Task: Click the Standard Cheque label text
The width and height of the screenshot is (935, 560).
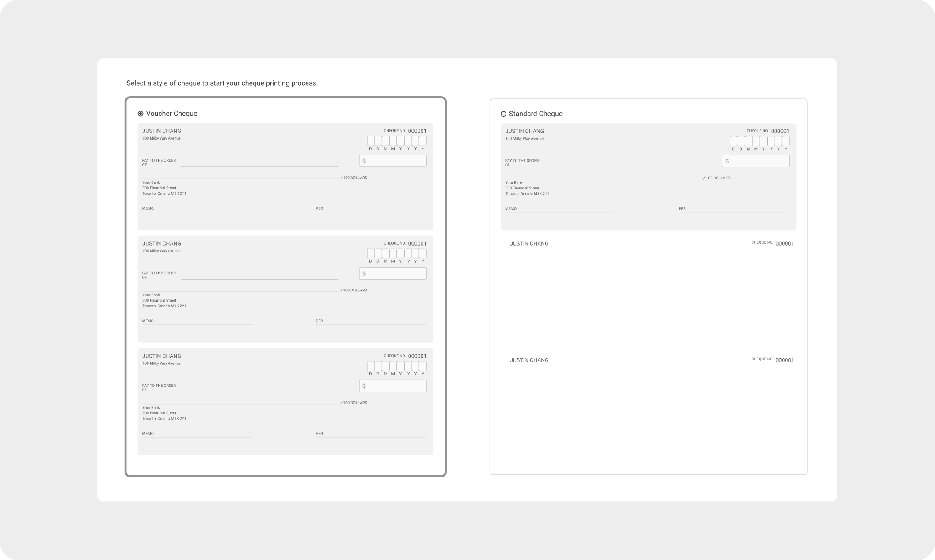Action: 536,114
